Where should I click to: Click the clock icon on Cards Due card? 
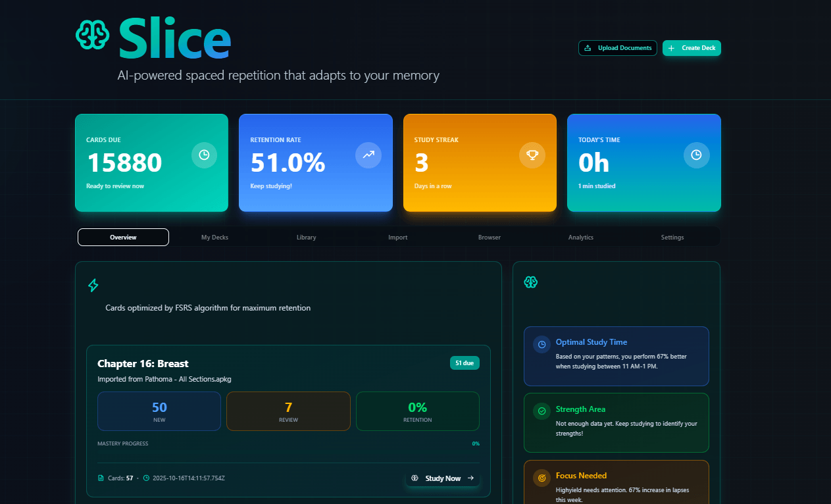(x=204, y=155)
